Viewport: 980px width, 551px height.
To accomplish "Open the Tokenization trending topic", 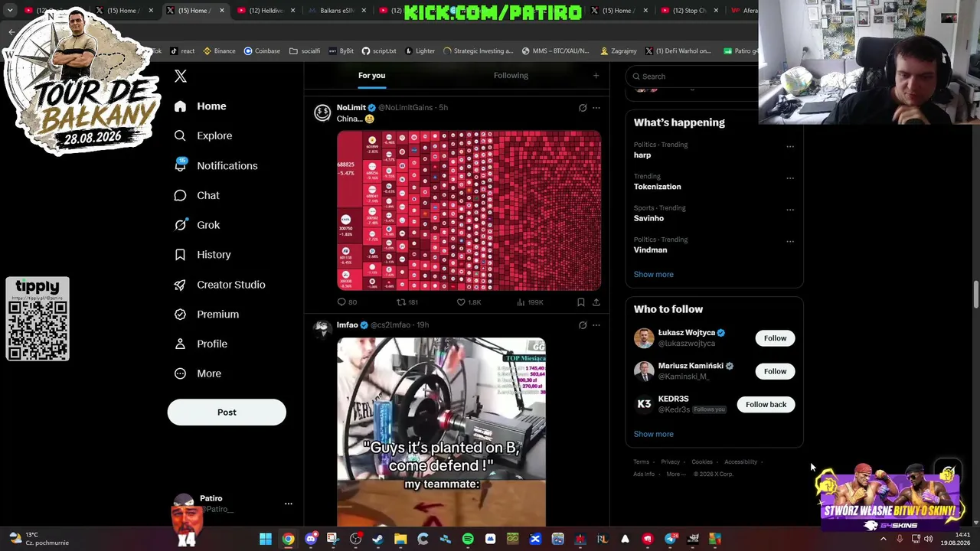I will pyautogui.click(x=657, y=187).
